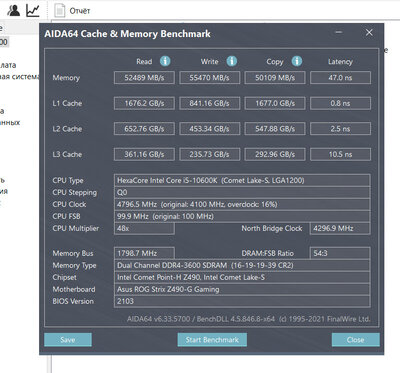Click the Copy info icon
This screenshot has height=373, width=400.
297,61
